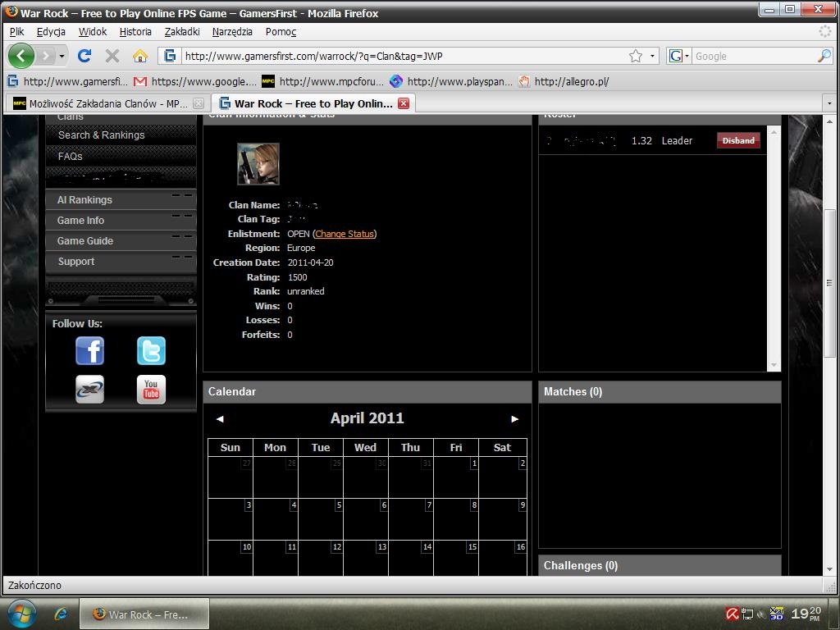Click the green back arrow button

pos(21,56)
